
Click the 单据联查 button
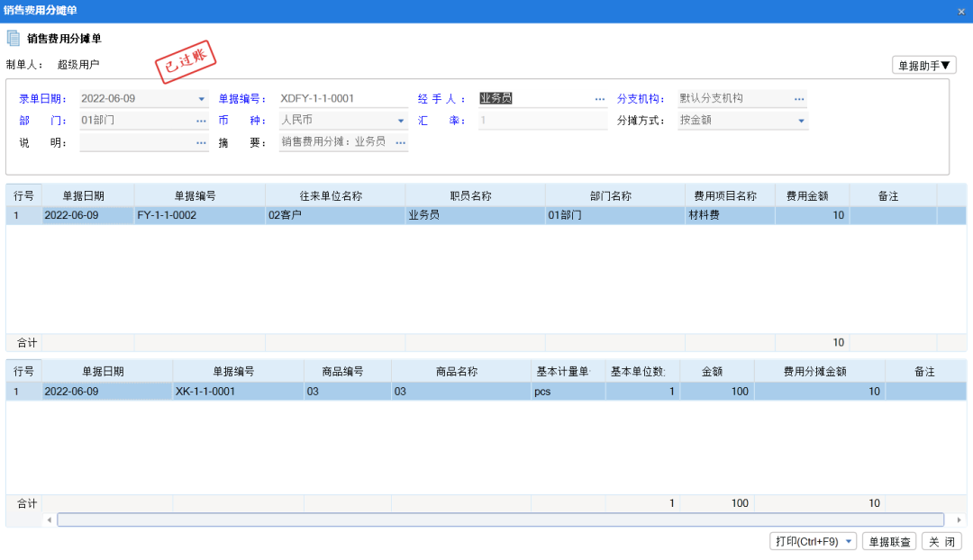tap(890, 540)
